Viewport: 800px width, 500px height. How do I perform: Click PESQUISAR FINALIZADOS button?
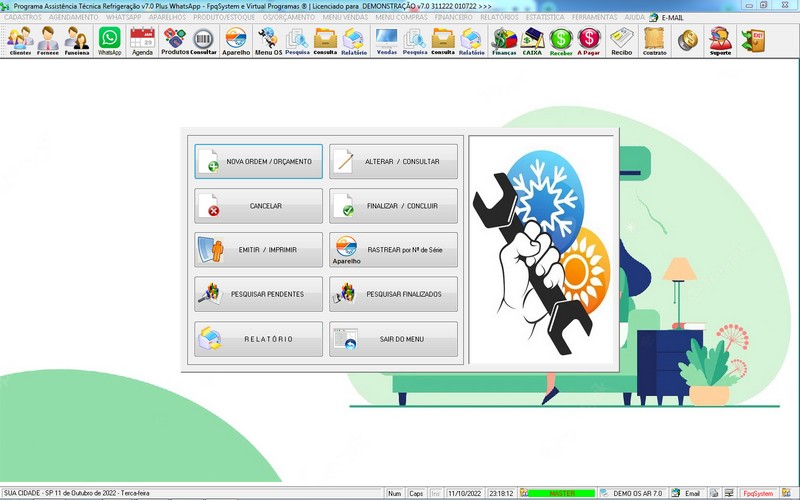pyautogui.click(x=393, y=294)
